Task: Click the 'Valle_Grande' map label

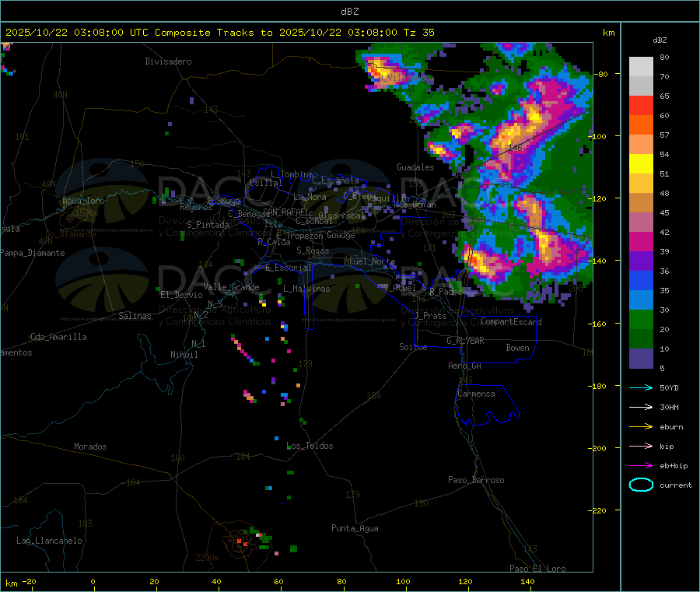Action: tap(231, 287)
